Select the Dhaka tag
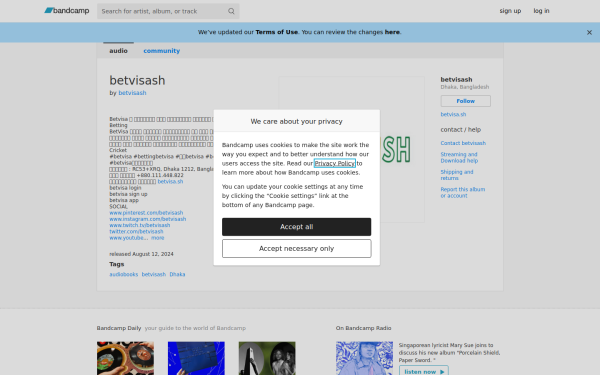 pos(177,274)
